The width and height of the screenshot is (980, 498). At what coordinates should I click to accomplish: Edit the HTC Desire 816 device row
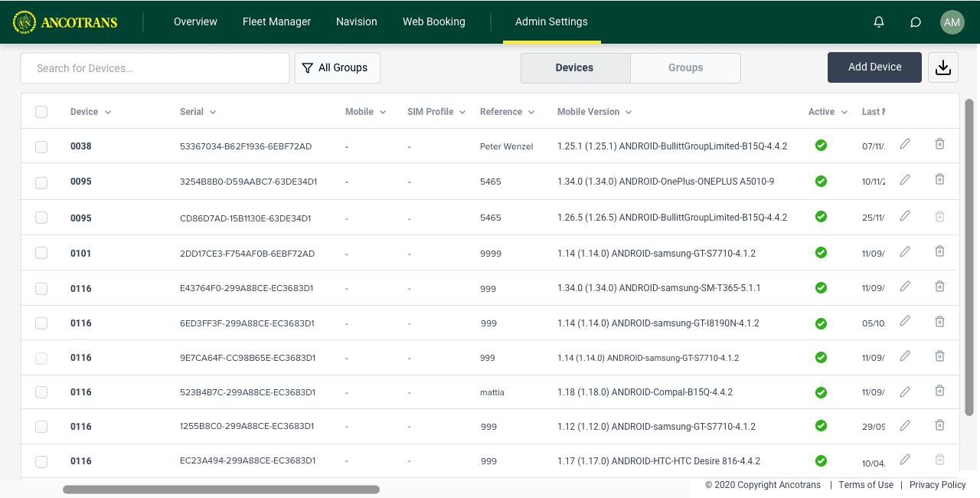[x=905, y=460]
